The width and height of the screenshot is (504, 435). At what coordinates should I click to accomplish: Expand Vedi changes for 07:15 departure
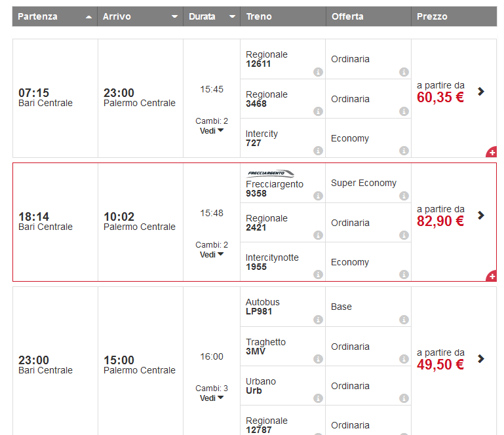(x=212, y=130)
